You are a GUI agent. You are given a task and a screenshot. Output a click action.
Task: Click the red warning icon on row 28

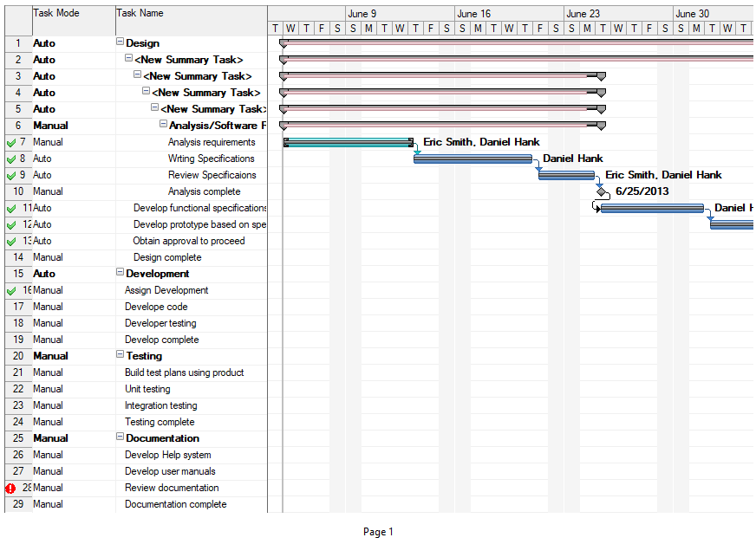pyautogui.click(x=10, y=489)
